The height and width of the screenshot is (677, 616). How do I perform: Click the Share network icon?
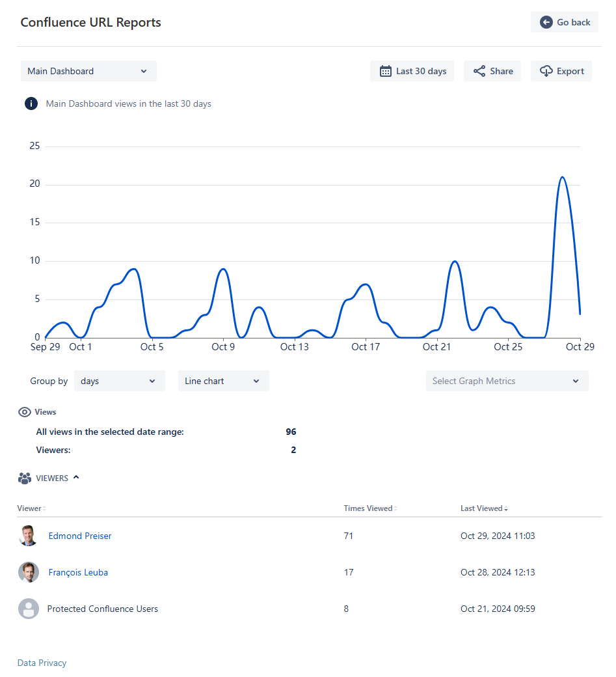coord(479,71)
